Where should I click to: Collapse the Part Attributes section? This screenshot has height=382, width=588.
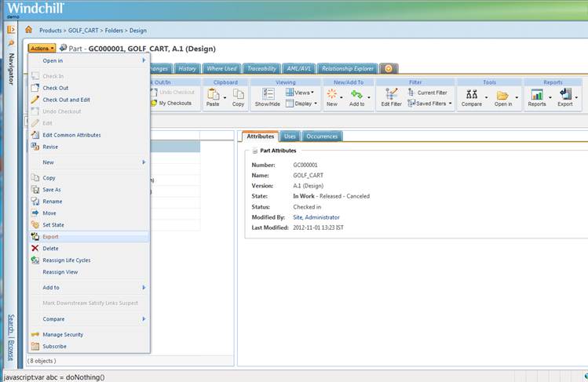point(255,151)
